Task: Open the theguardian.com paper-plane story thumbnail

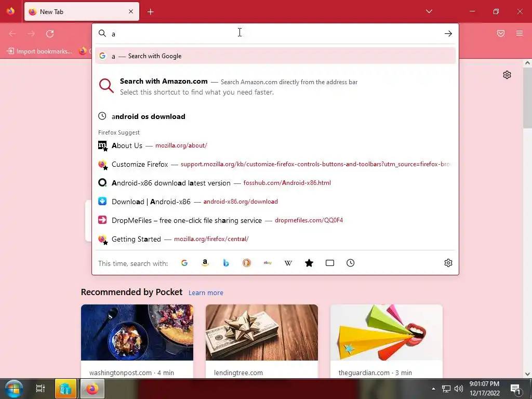Action: (387, 332)
